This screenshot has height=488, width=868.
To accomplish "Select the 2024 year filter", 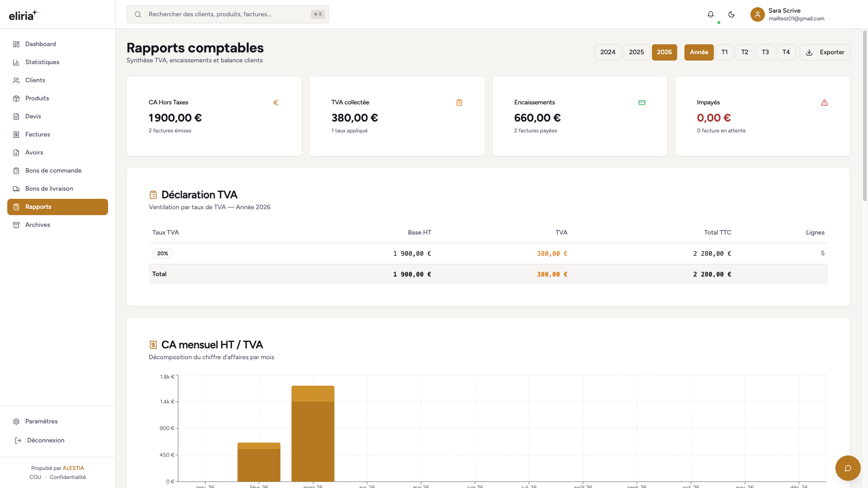I will [608, 52].
